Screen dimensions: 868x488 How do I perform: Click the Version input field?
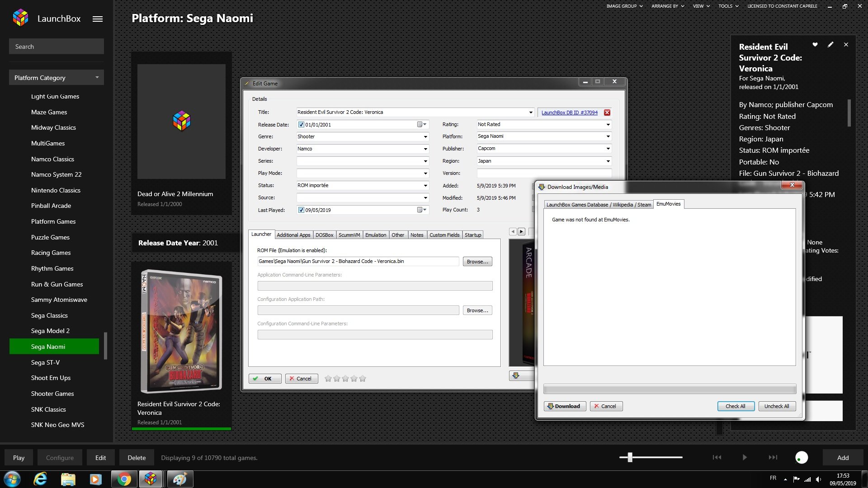544,173
